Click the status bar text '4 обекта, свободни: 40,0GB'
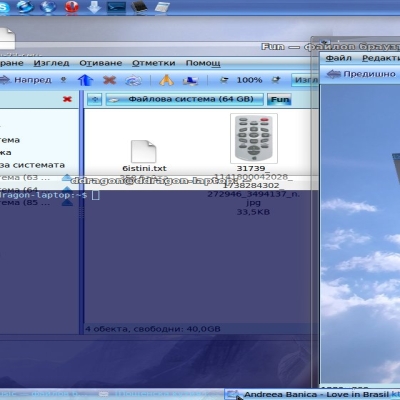 153,329
